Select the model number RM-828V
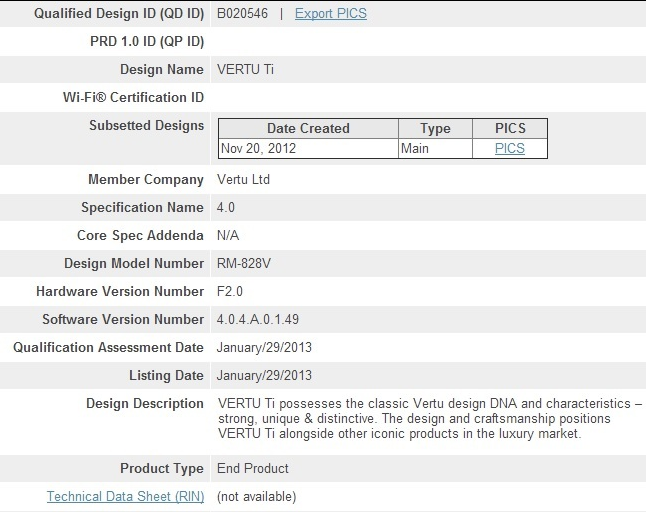This screenshot has height=512, width=646. (x=243, y=263)
